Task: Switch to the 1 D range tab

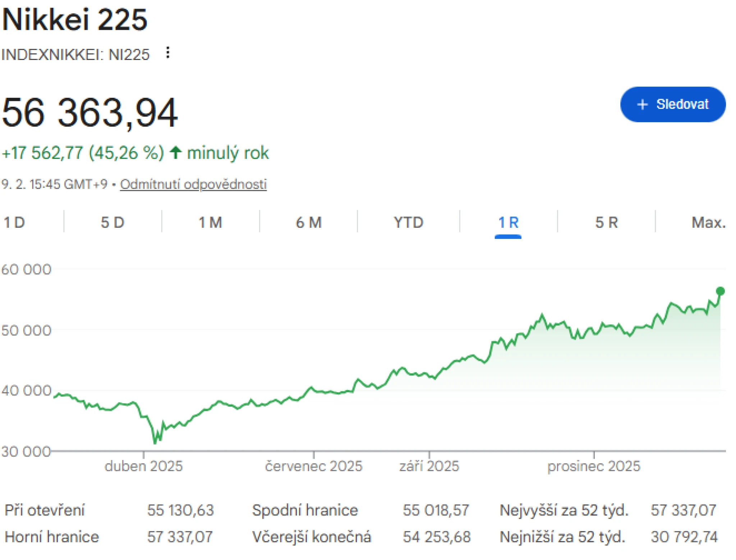Action: [x=14, y=222]
